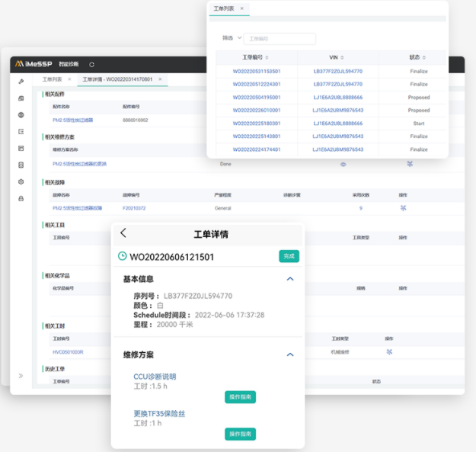Click the refresh icon beside 智能诊断
This screenshot has height=452, width=476.
[x=91, y=64]
